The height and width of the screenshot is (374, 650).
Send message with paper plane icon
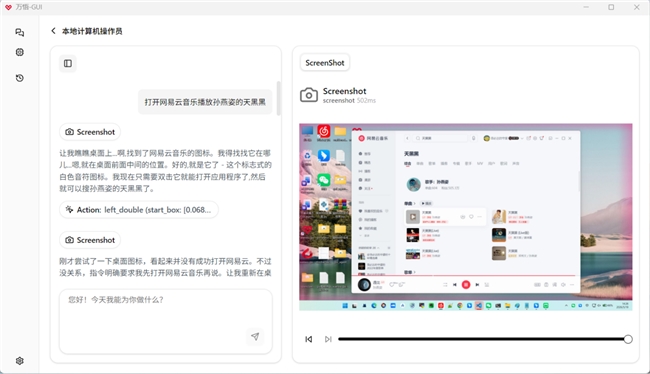tap(255, 336)
